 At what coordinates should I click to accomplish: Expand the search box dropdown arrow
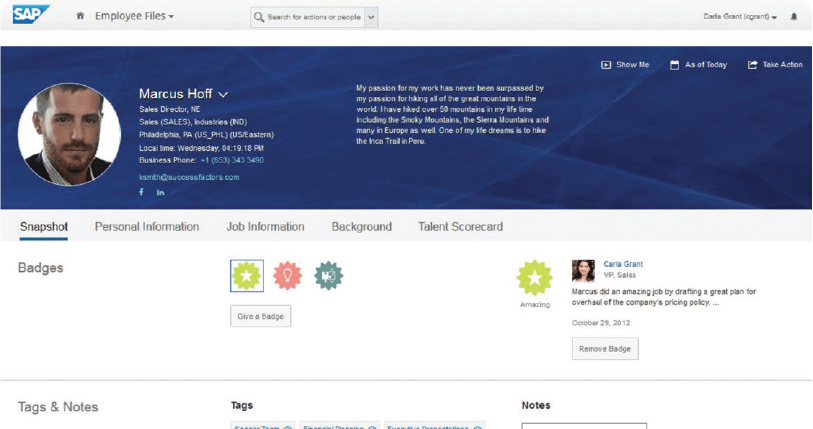371,17
